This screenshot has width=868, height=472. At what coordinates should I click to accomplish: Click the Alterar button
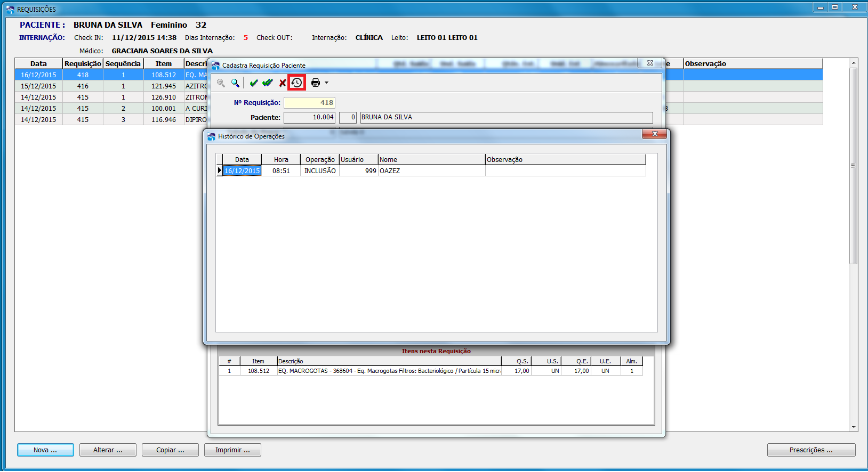point(108,450)
